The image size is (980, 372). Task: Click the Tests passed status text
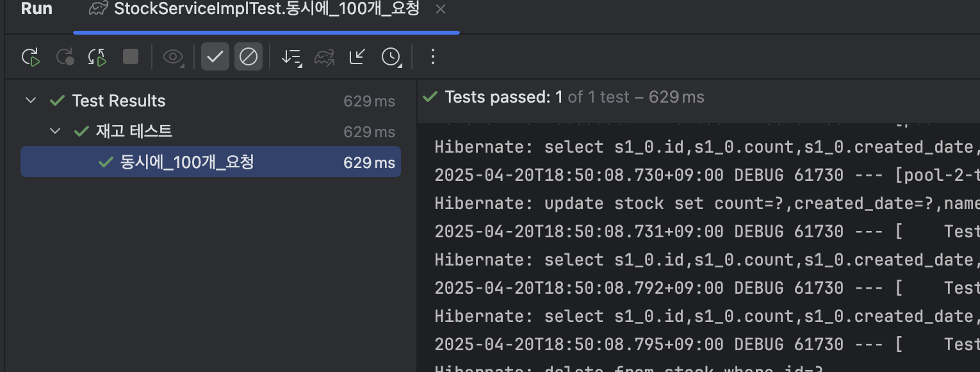575,97
